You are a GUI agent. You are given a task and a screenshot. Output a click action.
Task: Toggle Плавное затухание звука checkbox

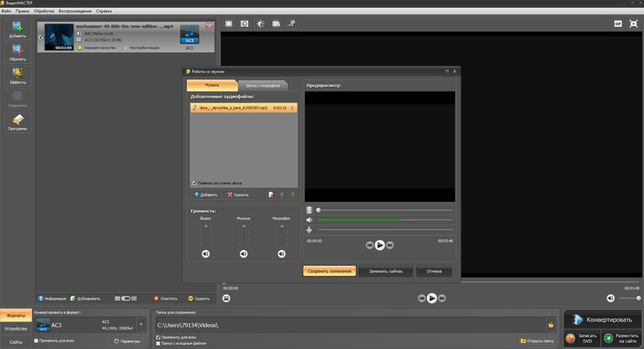click(x=194, y=183)
